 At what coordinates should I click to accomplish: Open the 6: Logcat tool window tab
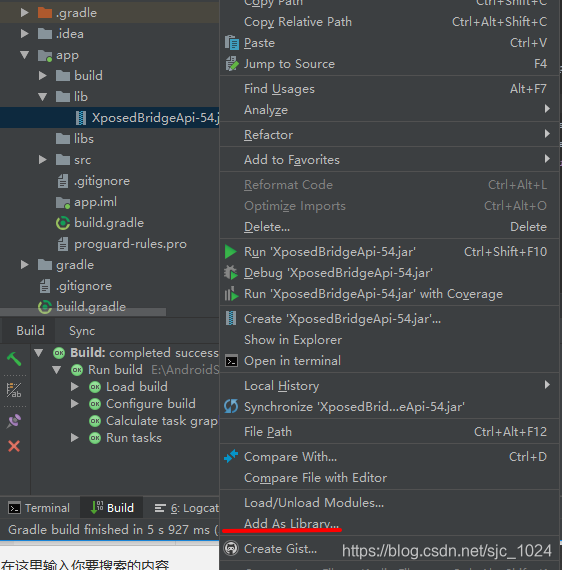click(186, 508)
